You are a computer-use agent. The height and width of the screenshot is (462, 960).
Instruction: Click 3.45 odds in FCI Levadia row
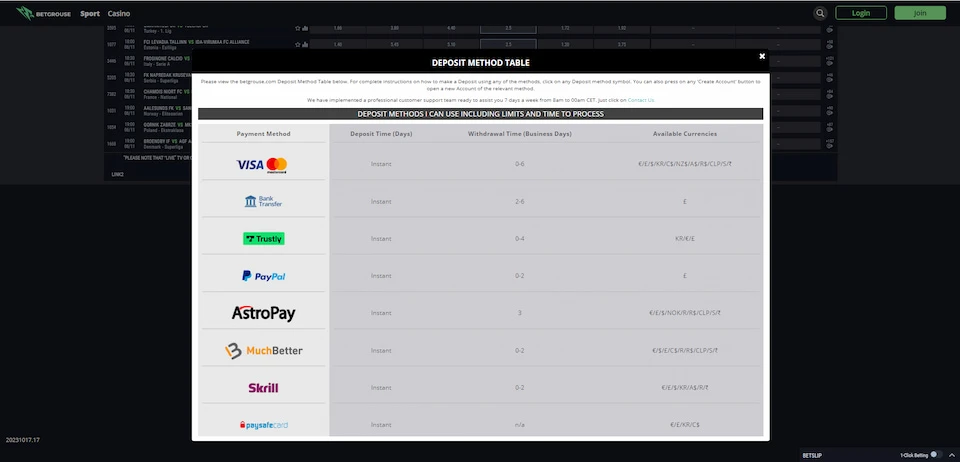coord(395,45)
